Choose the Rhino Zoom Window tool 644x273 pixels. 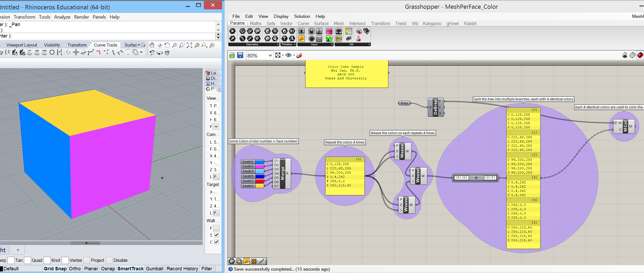click(x=182, y=45)
